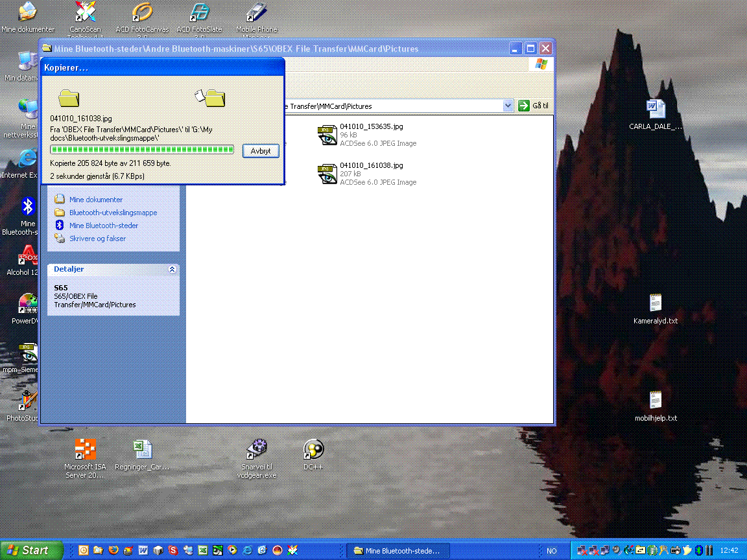Click the green copy progress bar

pos(142,150)
